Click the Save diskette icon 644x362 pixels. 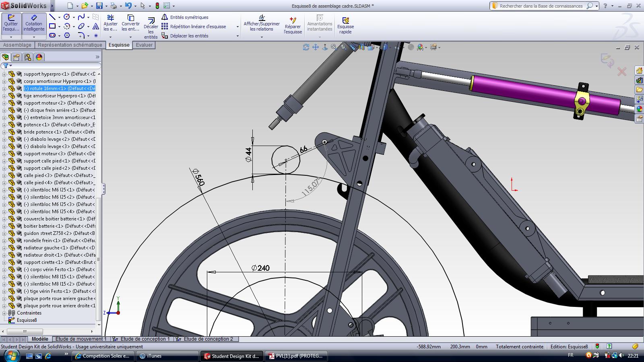pyautogui.click(x=99, y=6)
